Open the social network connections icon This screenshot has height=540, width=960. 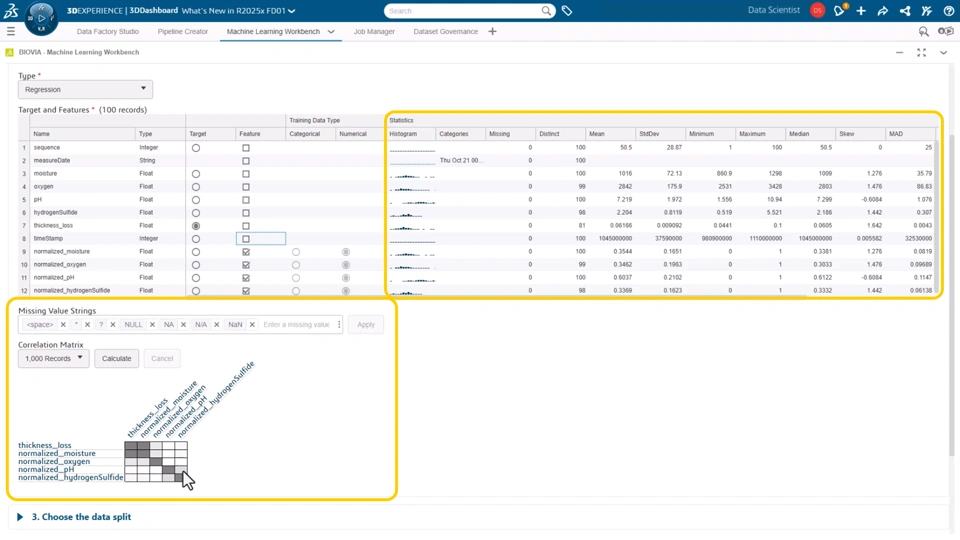(905, 11)
